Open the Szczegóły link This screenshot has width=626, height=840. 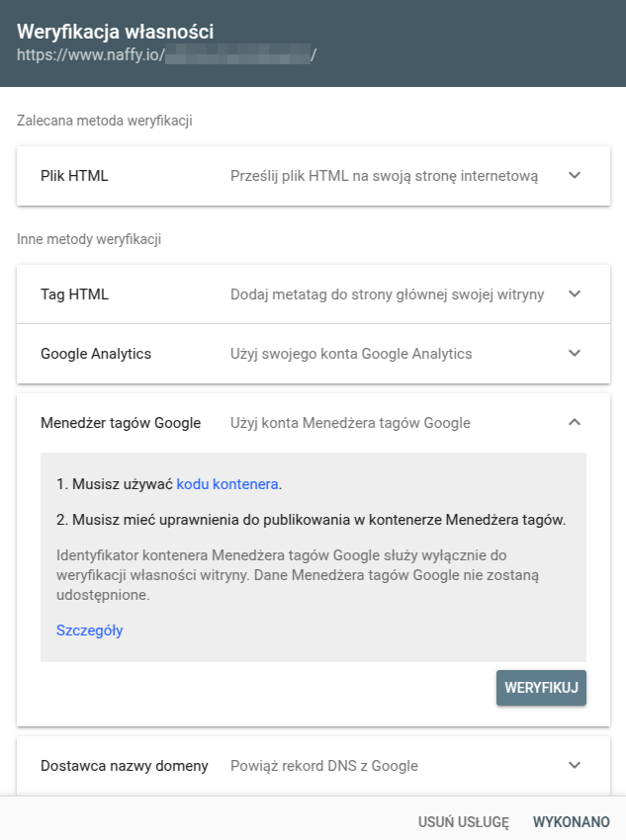point(90,630)
